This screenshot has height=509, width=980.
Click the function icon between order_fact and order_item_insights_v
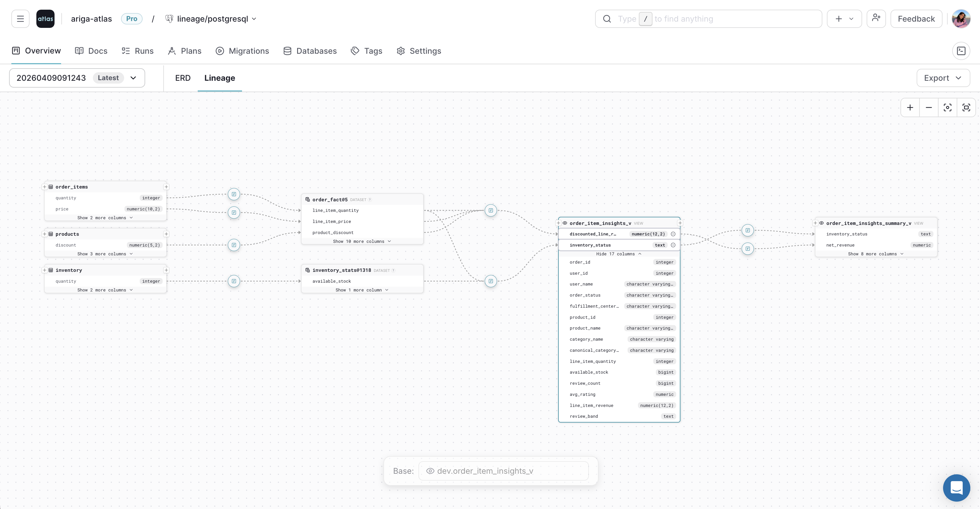pyautogui.click(x=490, y=210)
